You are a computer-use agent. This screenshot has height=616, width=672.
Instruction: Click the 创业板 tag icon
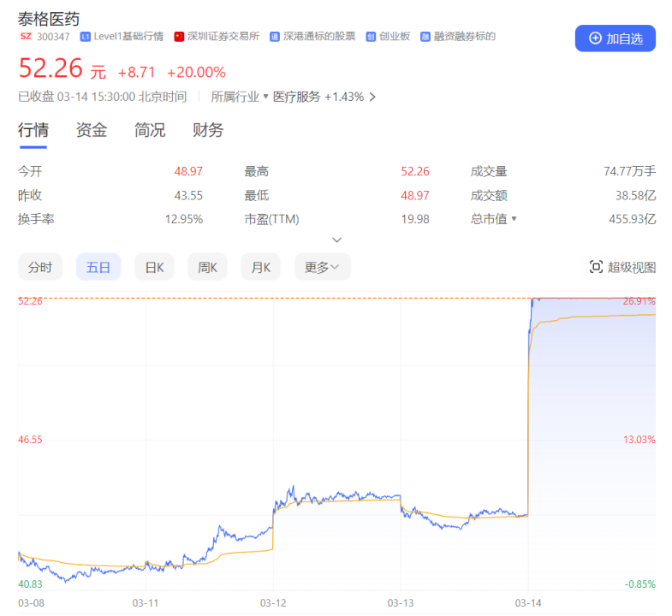371,37
